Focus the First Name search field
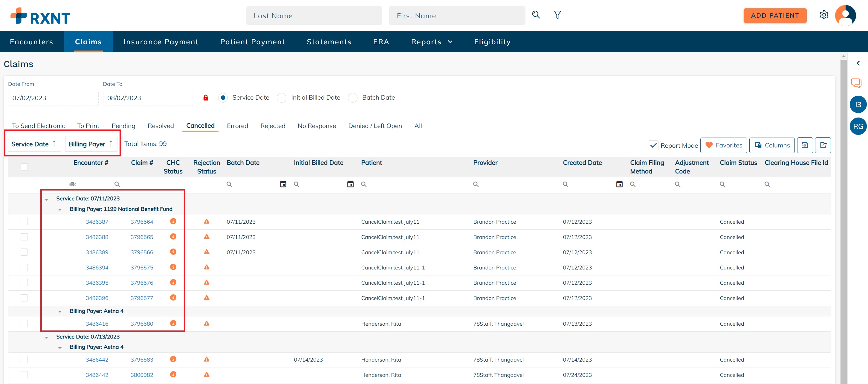Viewport: 868px width, 384px height. (457, 16)
